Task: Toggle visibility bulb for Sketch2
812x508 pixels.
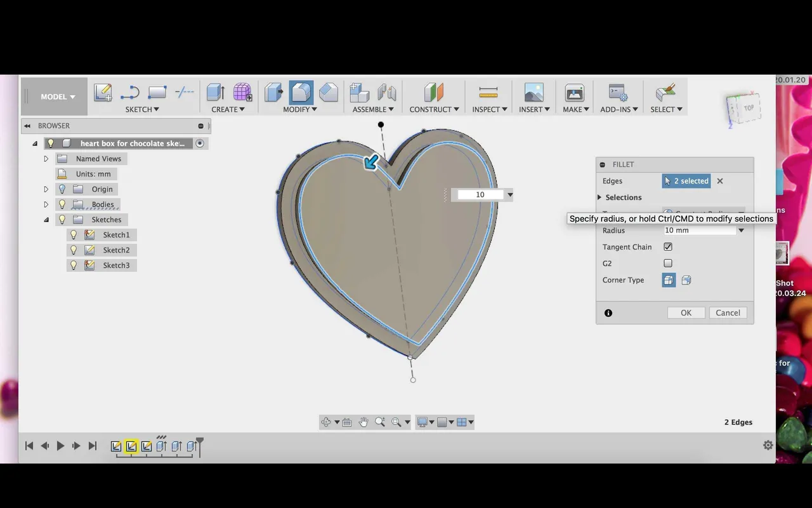Action: coord(74,250)
